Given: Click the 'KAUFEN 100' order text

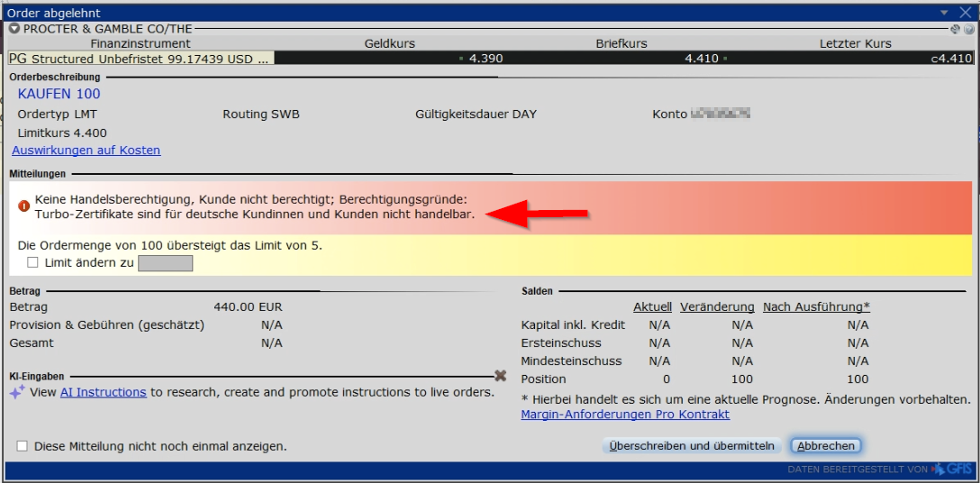Looking at the screenshot, I should (59, 95).
